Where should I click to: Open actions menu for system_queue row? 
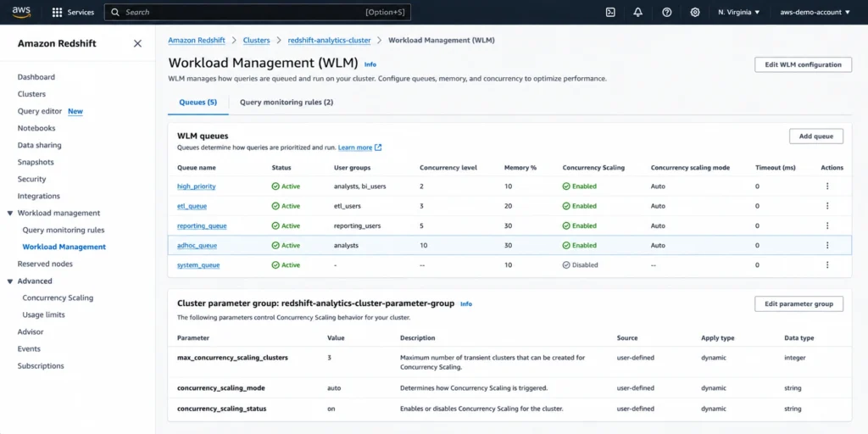[827, 265]
